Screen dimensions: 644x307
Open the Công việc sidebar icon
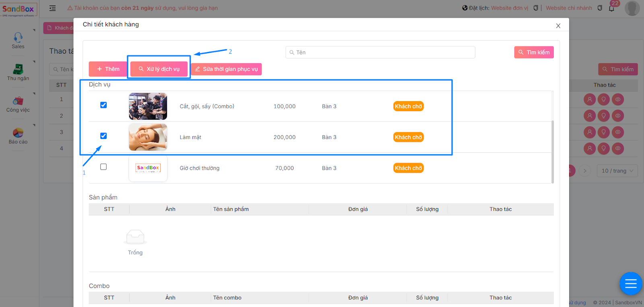coord(18,101)
